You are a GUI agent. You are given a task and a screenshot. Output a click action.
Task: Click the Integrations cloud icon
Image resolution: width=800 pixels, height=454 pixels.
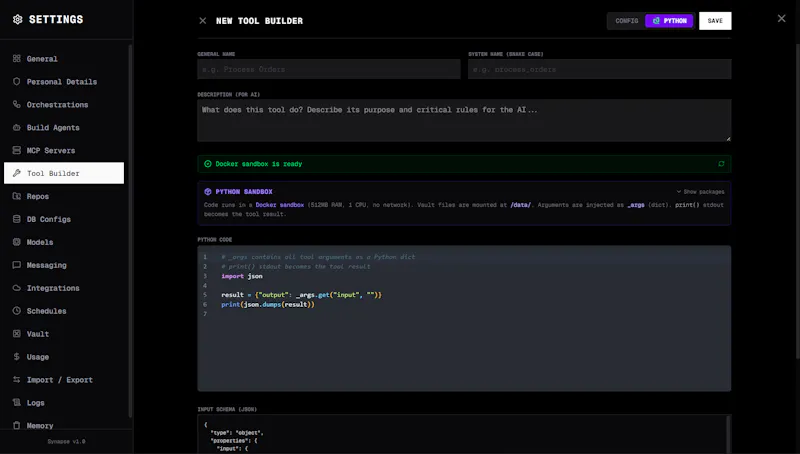[x=17, y=288]
